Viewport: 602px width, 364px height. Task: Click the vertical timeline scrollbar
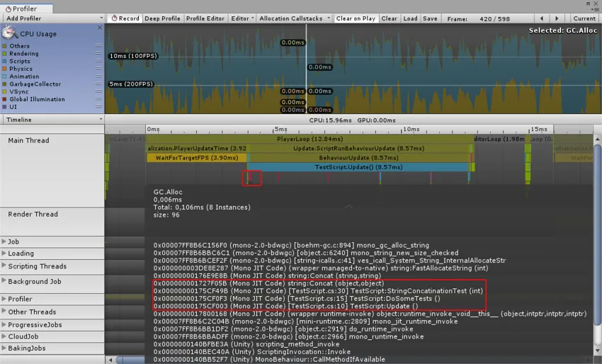[597, 234]
